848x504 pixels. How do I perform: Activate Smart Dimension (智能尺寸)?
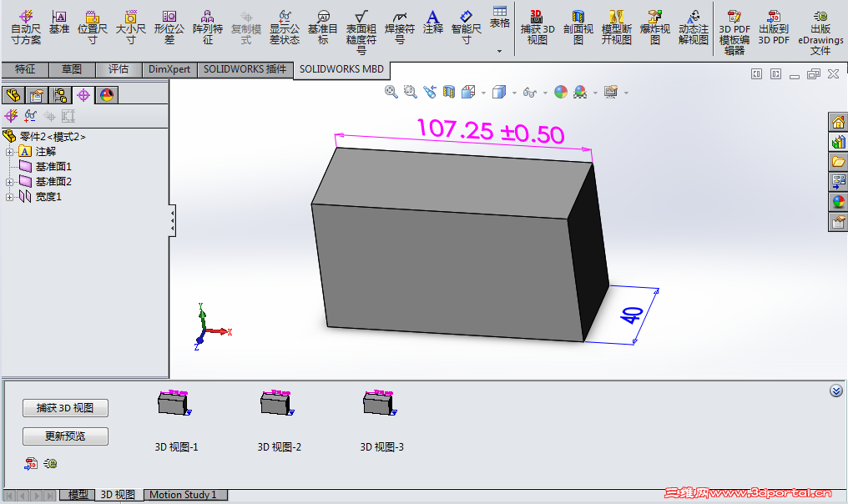click(x=467, y=27)
